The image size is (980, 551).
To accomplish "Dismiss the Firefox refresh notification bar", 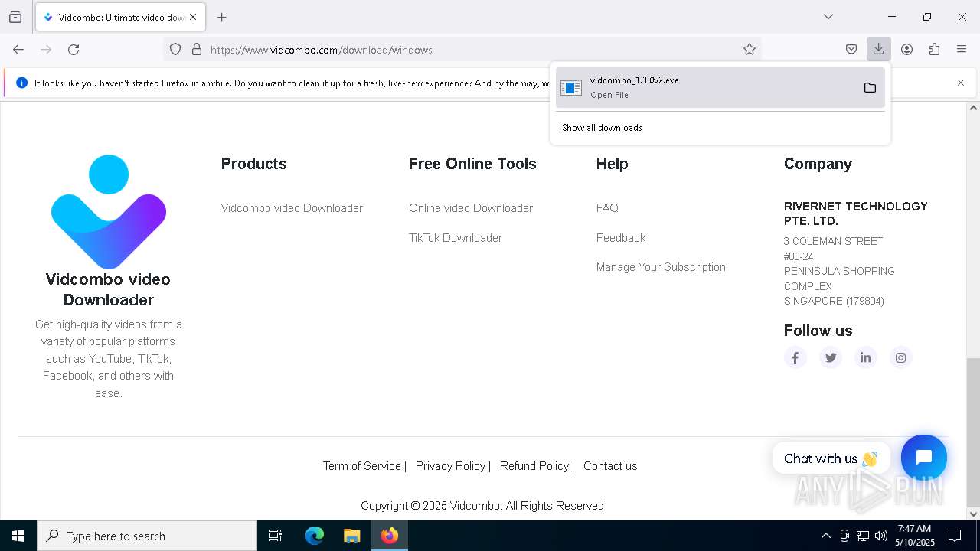I will (x=961, y=83).
